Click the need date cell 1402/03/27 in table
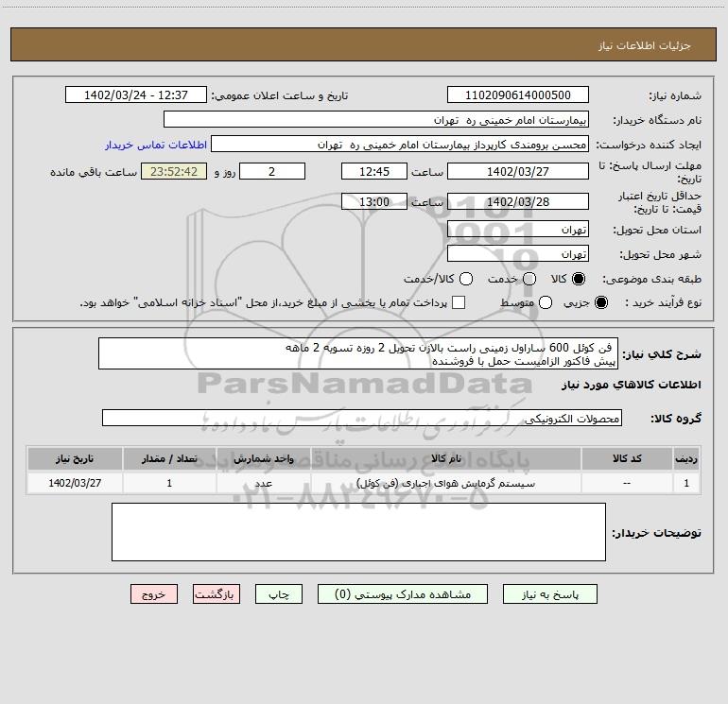728x704 pixels. point(75,483)
